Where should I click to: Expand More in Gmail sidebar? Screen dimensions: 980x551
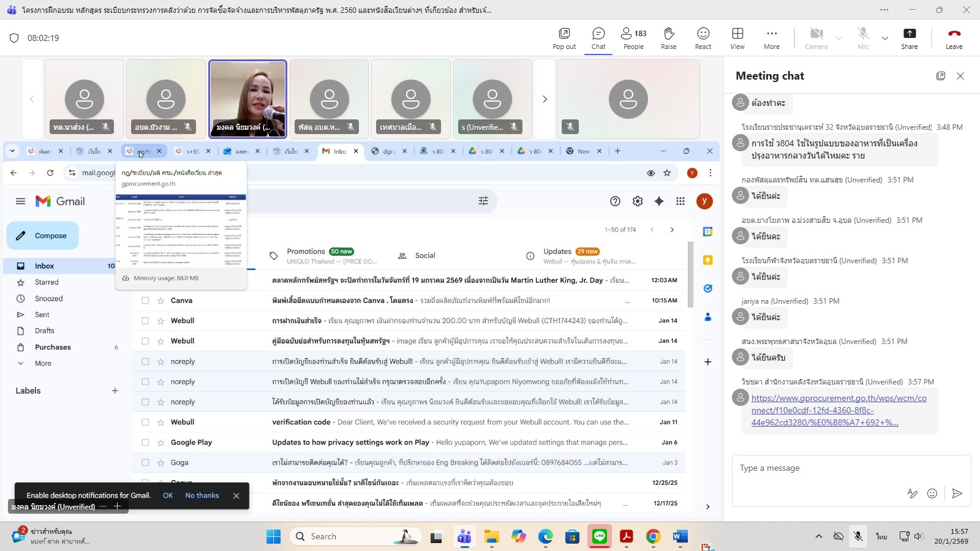pos(43,364)
